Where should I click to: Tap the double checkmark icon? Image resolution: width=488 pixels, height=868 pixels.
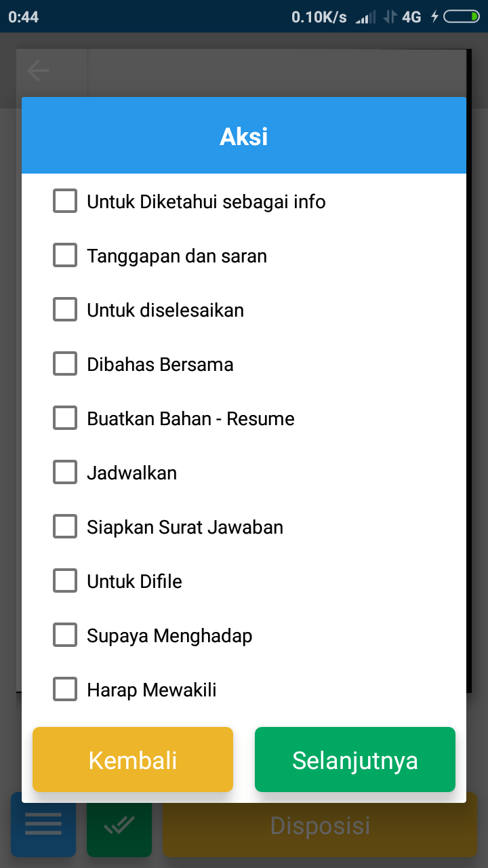click(x=119, y=825)
